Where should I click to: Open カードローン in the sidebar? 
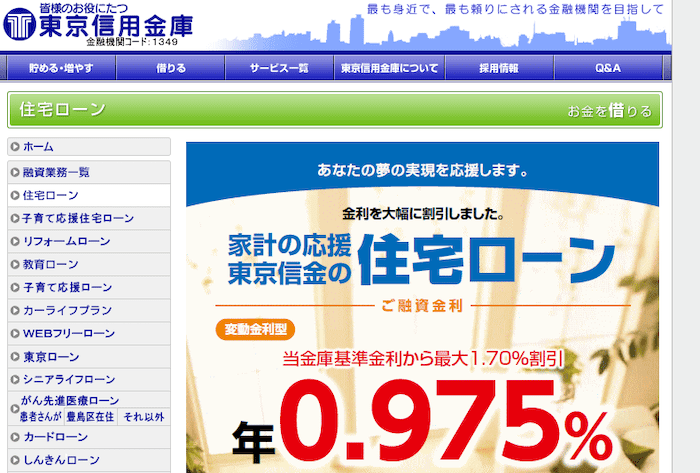[89, 437]
